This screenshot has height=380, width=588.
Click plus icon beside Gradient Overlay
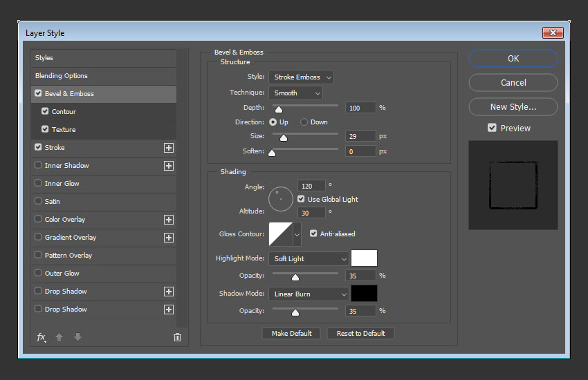click(x=168, y=238)
